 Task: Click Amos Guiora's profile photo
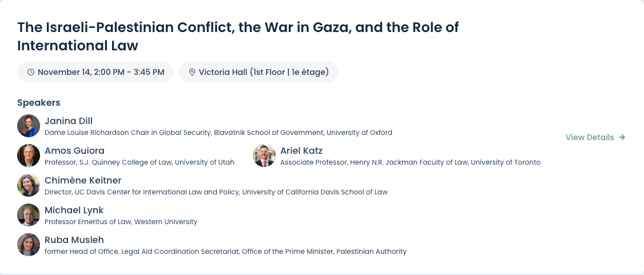pos(29,156)
